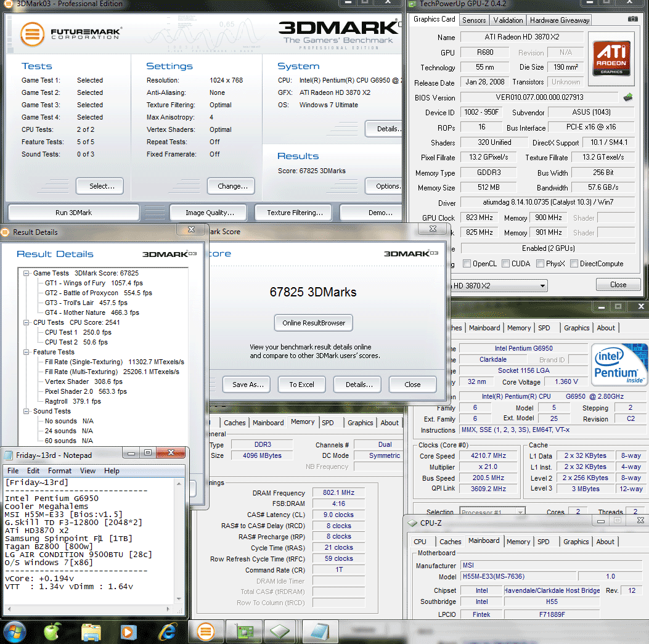This screenshot has height=644, width=649.
Task: Open the Hardware Giveaway tab in GPU-Z
Action: (x=559, y=20)
